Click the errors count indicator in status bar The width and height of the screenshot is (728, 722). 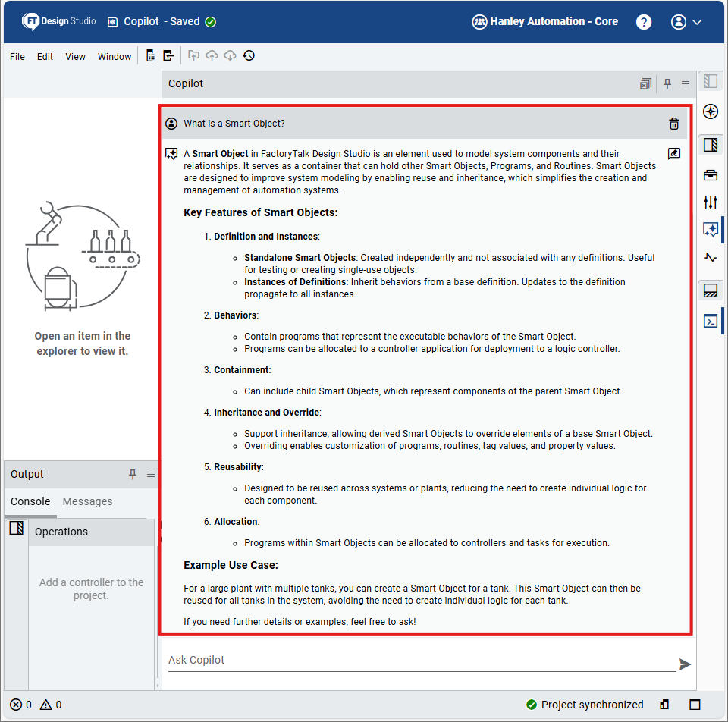(x=21, y=705)
